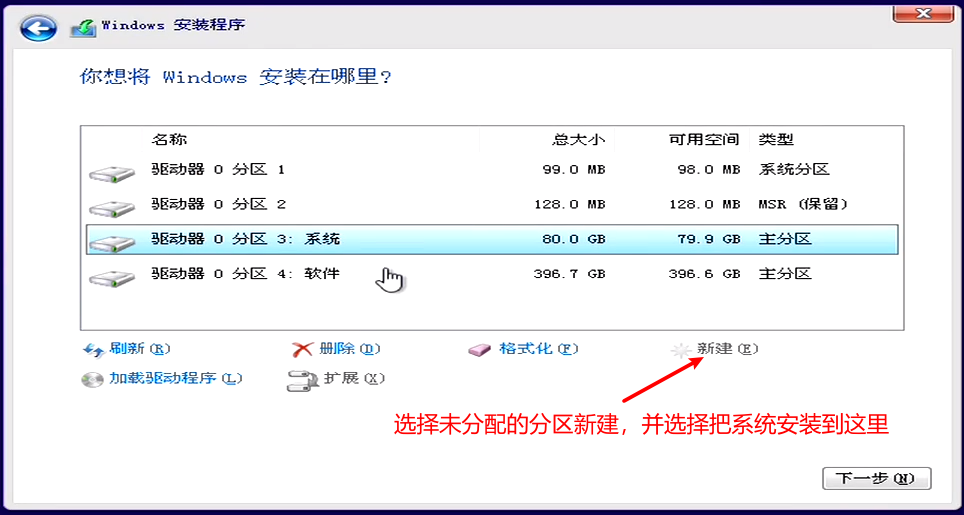Click type cell 系统分区

pyautogui.click(x=794, y=170)
